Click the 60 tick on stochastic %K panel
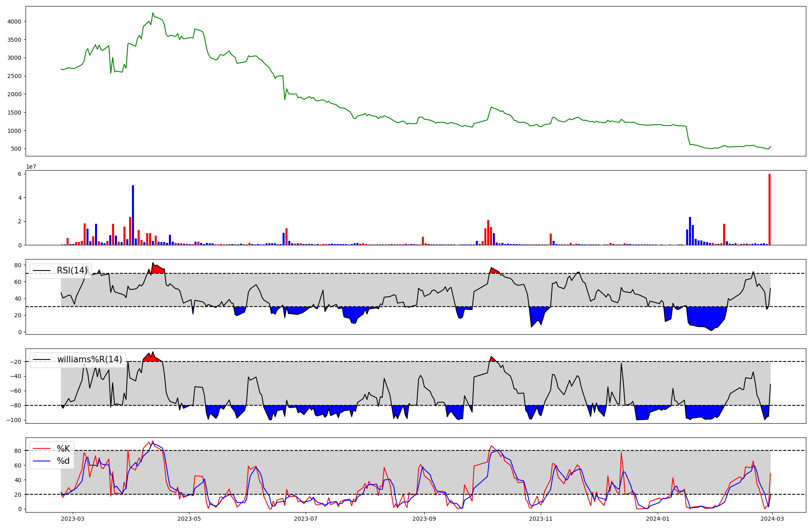The height and width of the screenshot is (528, 812). [18, 465]
